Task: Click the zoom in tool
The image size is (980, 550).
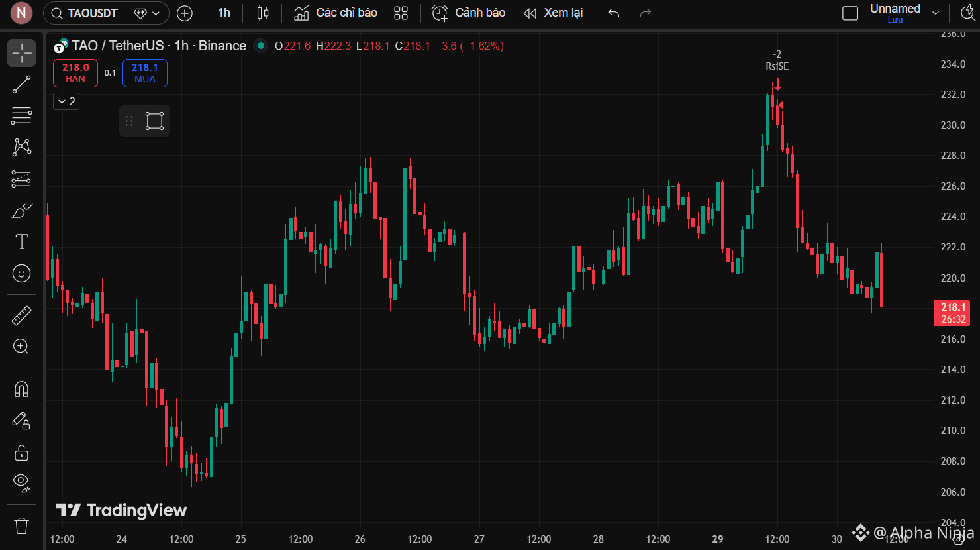Action: point(21,347)
